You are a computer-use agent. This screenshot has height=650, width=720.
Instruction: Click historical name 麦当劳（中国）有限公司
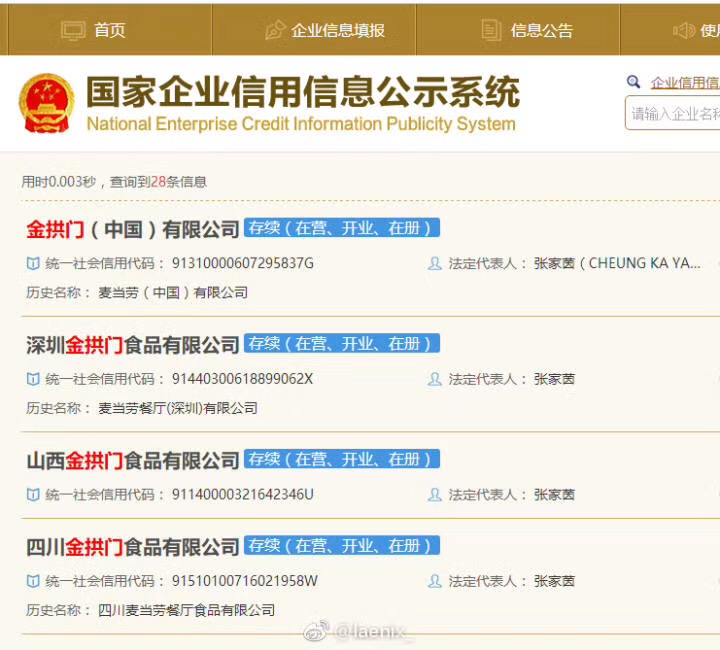[173, 292]
